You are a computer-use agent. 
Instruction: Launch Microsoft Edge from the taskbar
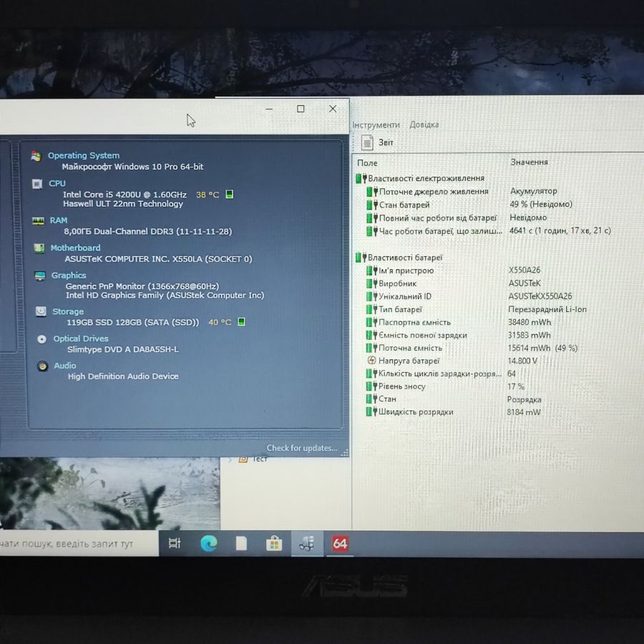pyautogui.click(x=209, y=543)
